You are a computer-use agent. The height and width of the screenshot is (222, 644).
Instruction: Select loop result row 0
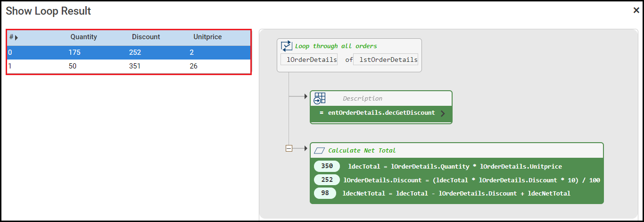(x=128, y=52)
